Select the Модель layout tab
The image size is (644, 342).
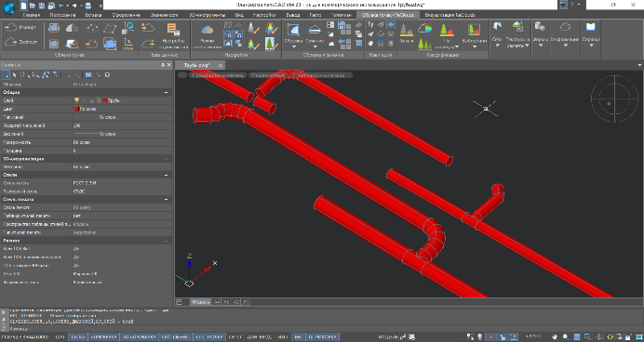point(200,302)
